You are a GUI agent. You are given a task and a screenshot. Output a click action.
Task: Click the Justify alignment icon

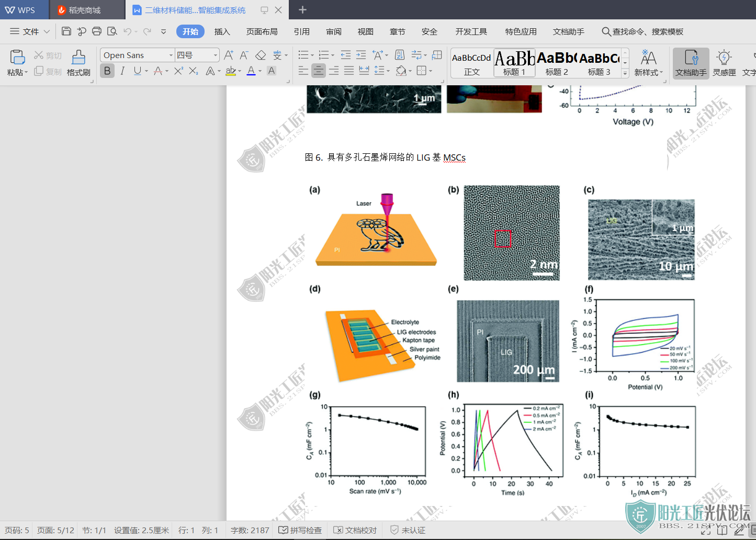tap(349, 71)
